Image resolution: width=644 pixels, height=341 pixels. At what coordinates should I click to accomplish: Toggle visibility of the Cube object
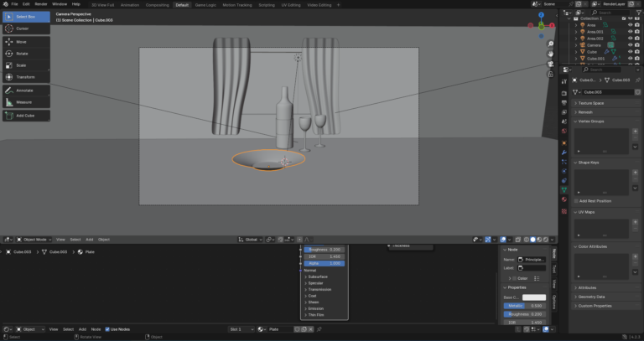pyautogui.click(x=629, y=51)
